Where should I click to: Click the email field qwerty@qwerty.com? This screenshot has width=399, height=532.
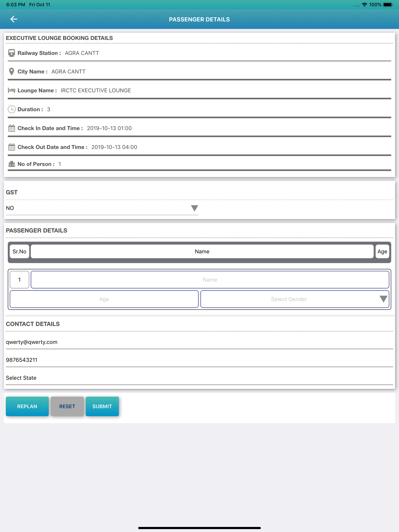click(199, 342)
